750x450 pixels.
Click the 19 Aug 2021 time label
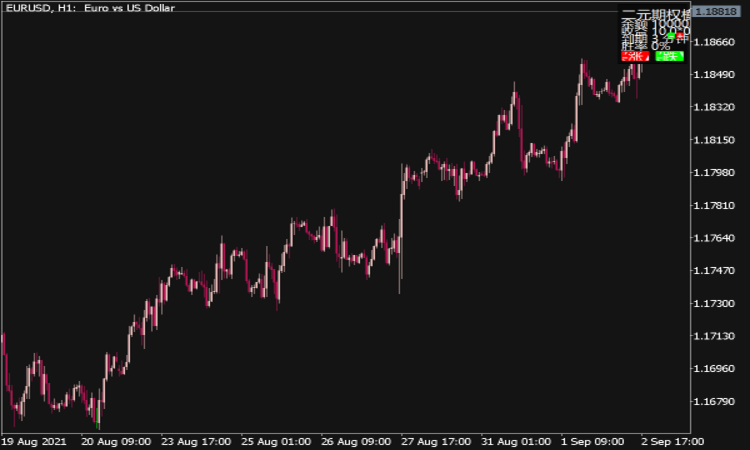33,441
